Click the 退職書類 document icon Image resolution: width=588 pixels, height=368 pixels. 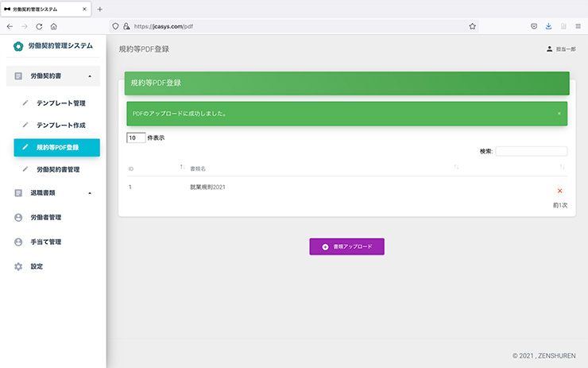click(18, 193)
